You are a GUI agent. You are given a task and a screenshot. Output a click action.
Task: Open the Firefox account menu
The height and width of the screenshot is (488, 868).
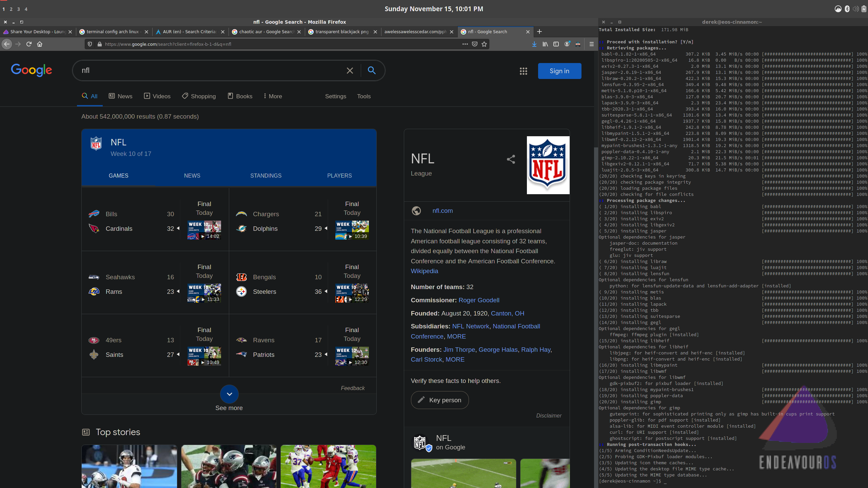point(567,44)
